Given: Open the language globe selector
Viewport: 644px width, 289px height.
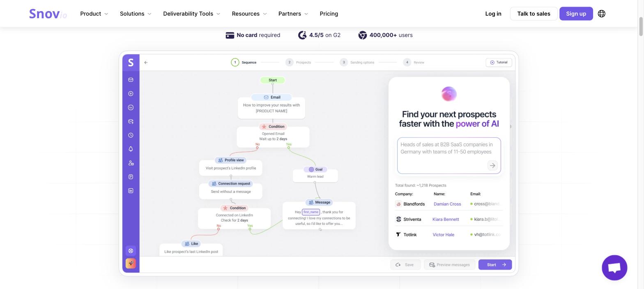Looking at the screenshot, I should point(602,14).
